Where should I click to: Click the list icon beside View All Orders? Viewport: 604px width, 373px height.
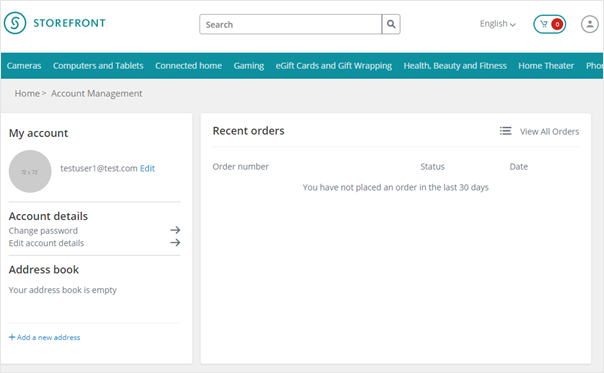[x=505, y=131]
